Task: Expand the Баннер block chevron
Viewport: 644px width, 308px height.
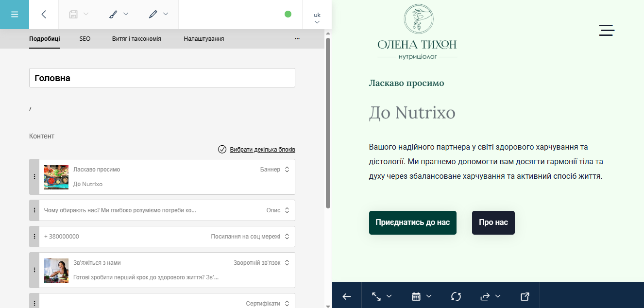Action: 287,170
